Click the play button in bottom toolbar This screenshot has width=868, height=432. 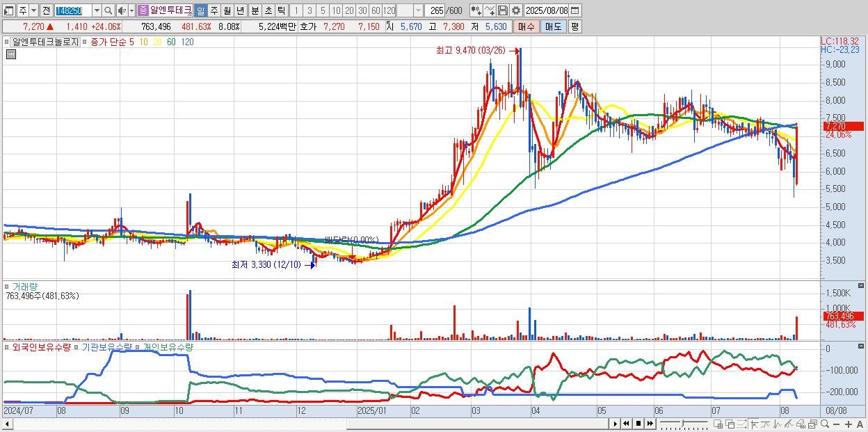click(x=616, y=424)
